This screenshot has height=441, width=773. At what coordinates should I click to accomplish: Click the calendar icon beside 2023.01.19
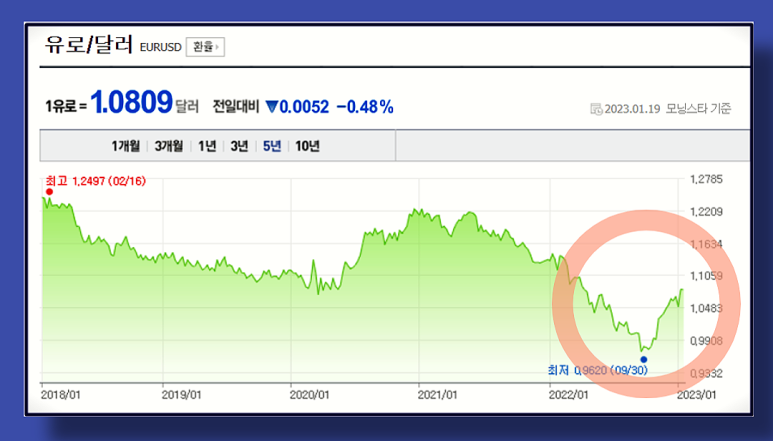pyautogui.click(x=596, y=109)
